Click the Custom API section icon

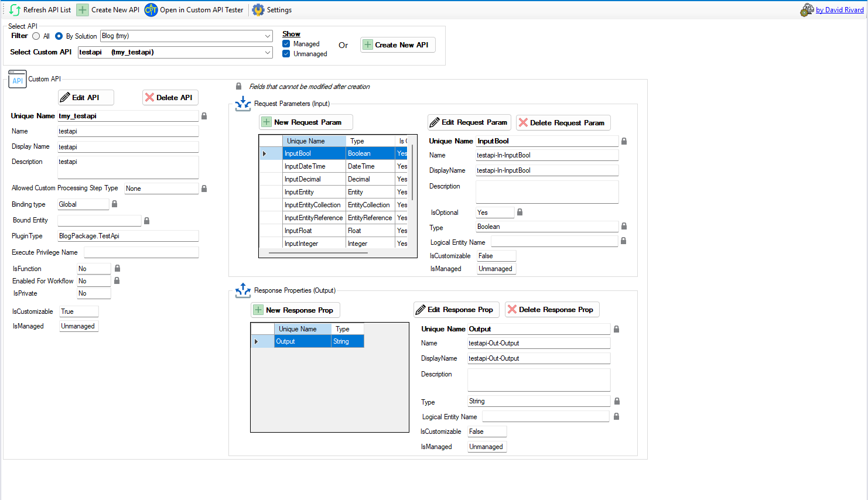[18, 79]
